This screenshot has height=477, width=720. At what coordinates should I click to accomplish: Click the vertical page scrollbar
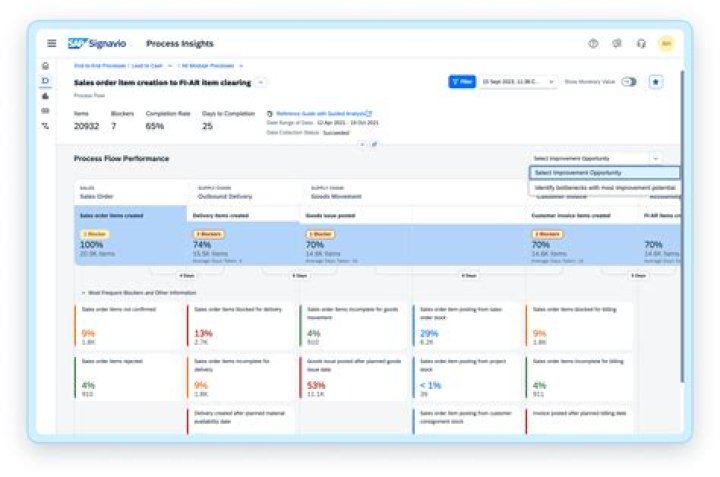(682, 225)
